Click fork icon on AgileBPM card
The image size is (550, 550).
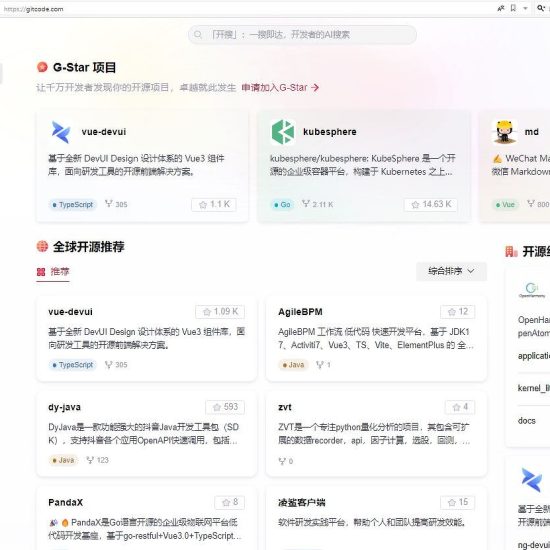tap(320, 365)
